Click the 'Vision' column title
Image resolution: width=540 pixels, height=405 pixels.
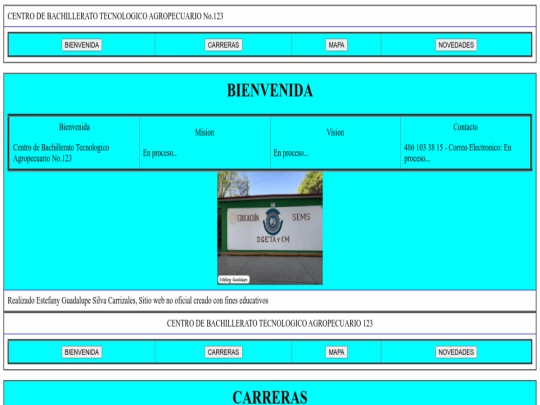(x=335, y=132)
